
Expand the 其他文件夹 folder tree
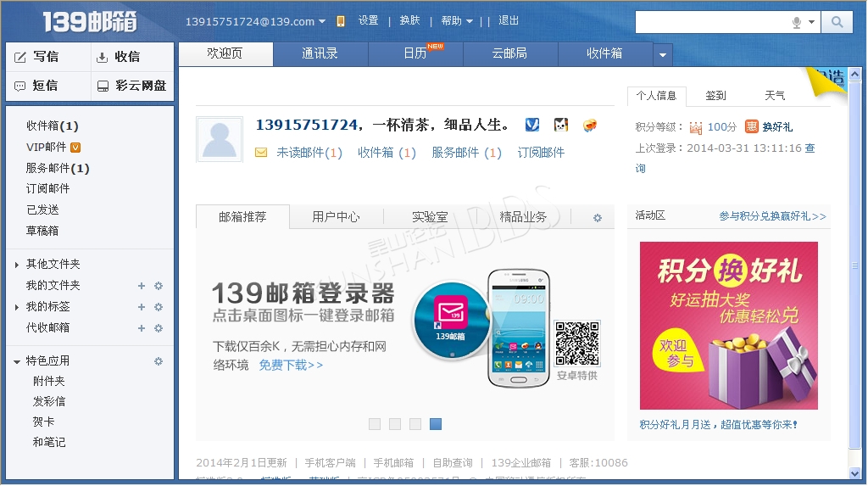click(17, 265)
